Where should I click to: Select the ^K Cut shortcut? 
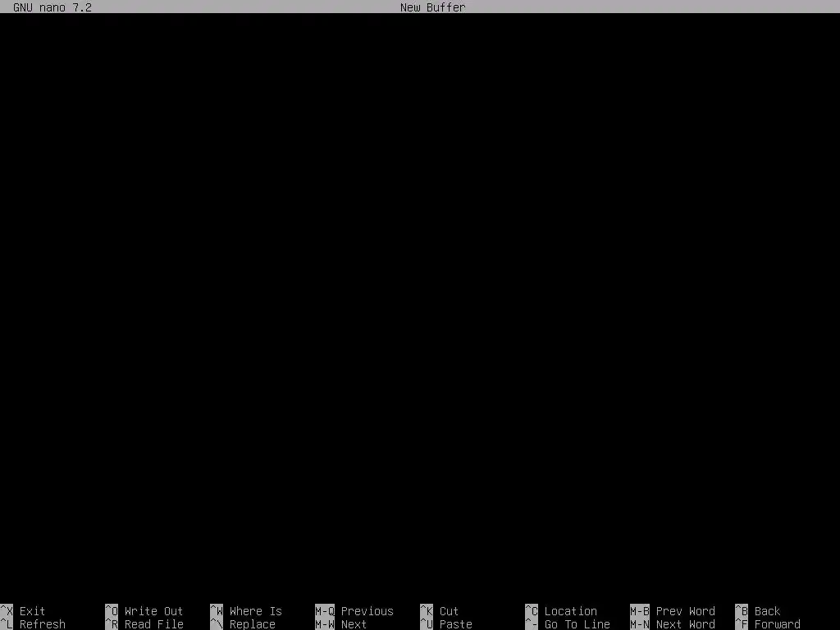click(440, 611)
